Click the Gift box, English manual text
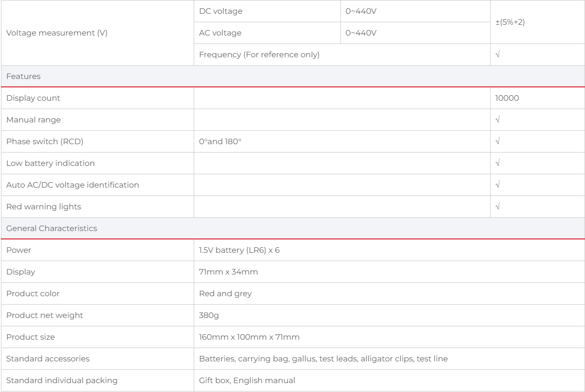Viewport: 585px width, 392px height. point(247,381)
